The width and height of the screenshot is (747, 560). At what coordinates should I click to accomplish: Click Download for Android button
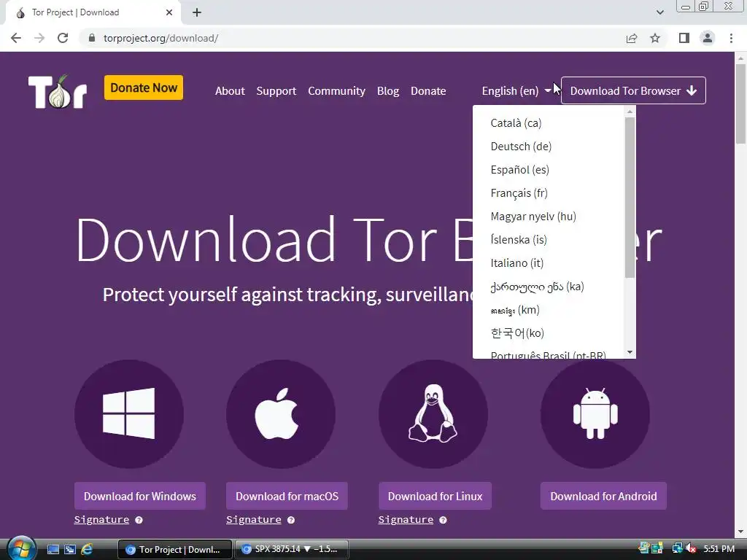point(603,496)
